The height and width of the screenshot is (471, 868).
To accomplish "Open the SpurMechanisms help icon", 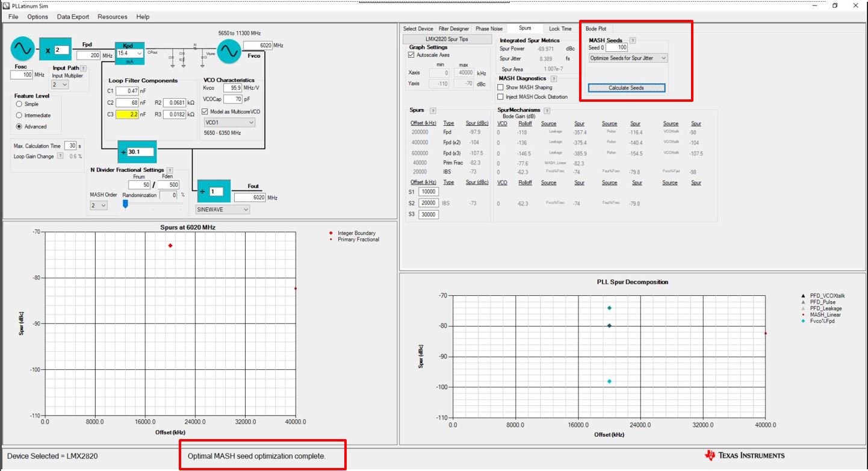I will (x=547, y=111).
